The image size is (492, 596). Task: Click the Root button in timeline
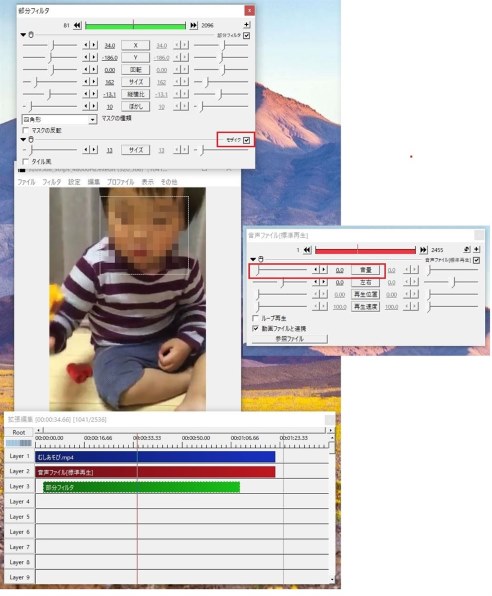[x=19, y=432]
